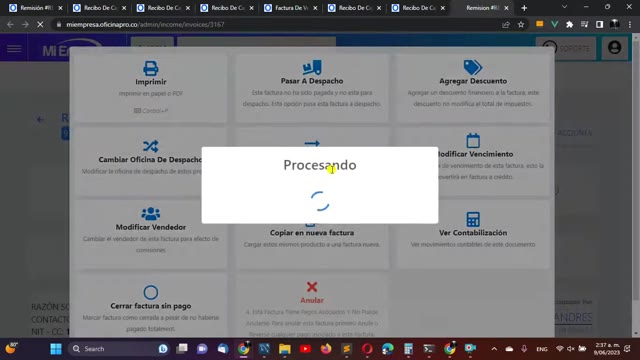640x360 pixels.
Task: Click the Copiar en nueva factura option
Action: point(312,233)
